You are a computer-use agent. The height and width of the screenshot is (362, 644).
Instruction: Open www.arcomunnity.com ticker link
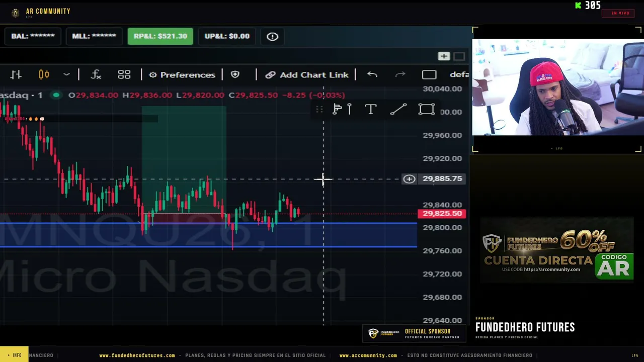[x=368, y=355]
